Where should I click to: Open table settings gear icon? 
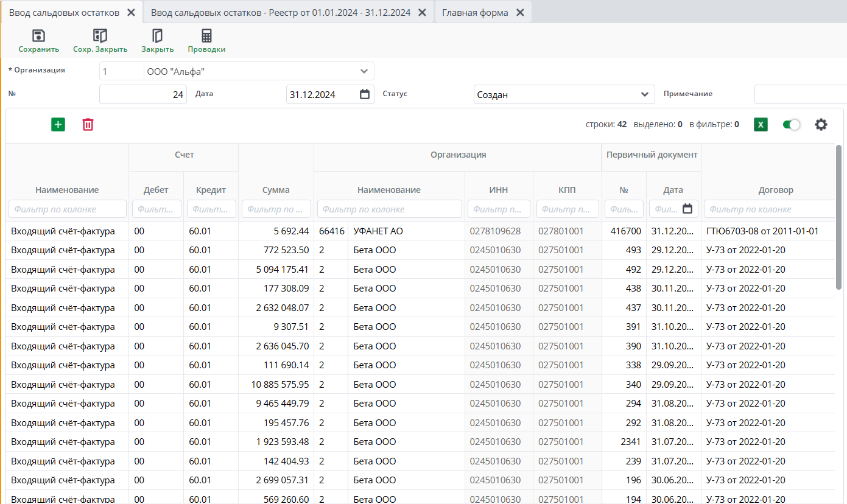pos(821,125)
